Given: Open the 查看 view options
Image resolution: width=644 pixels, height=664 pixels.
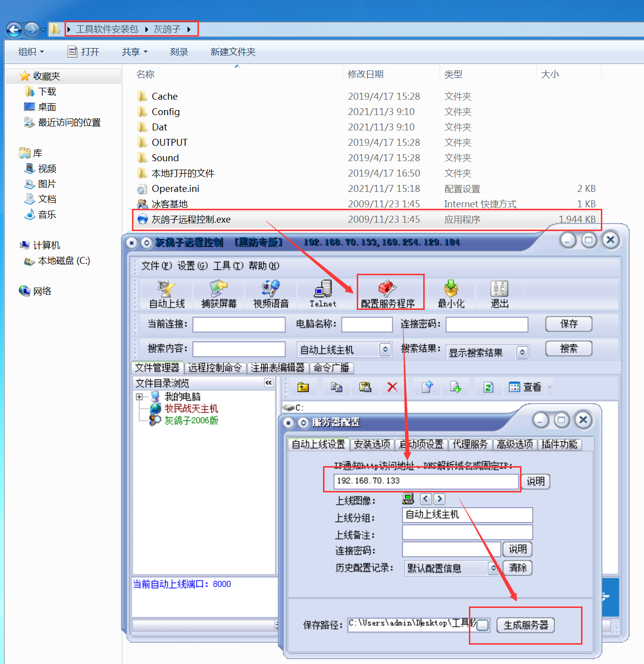Looking at the screenshot, I should (526, 387).
